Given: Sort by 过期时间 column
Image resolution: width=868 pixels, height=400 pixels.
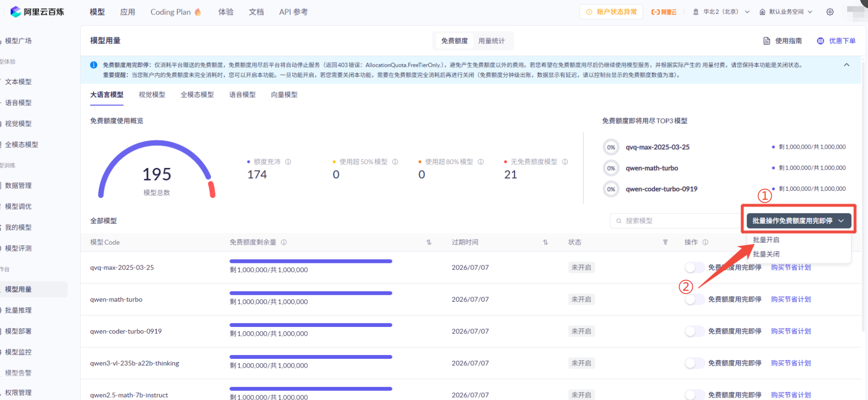Looking at the screenshot, I should click(x=546, y=242).
